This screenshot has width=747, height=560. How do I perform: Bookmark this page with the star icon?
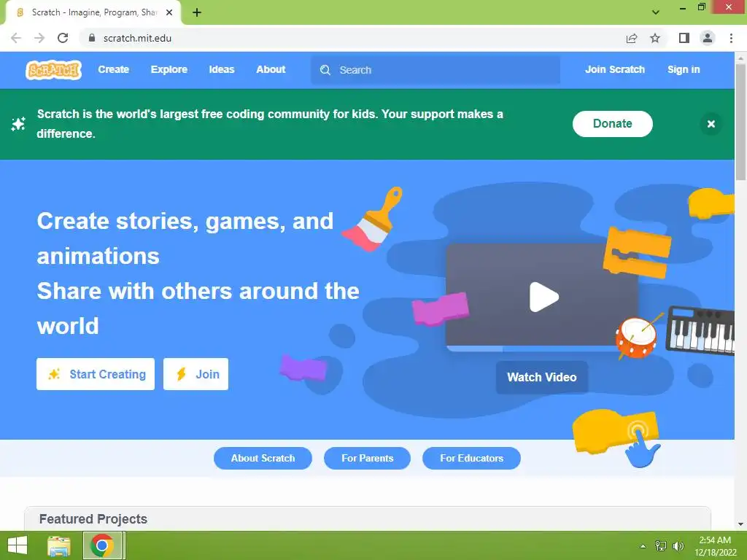655,38
